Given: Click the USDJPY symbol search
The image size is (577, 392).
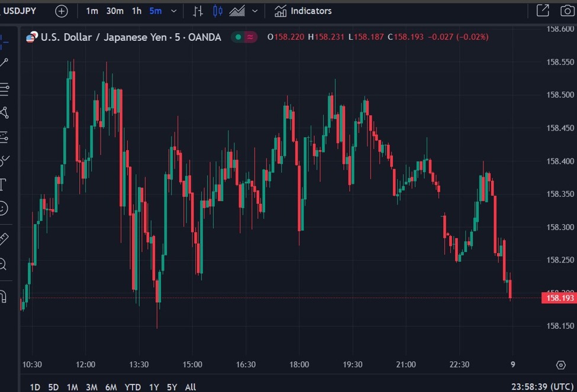Looking at the screenshot, I should pyautogui.click(x=20, y=11).
